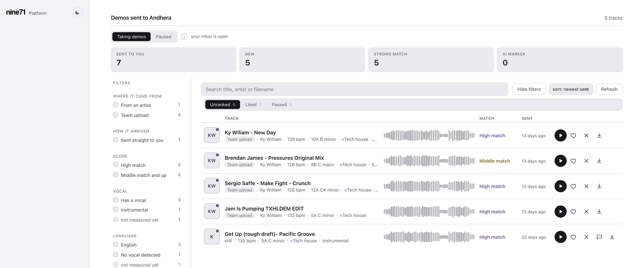Open the sort: newest sent dropdown
This screenshot has width=644, height=268.
coord(571,89)
